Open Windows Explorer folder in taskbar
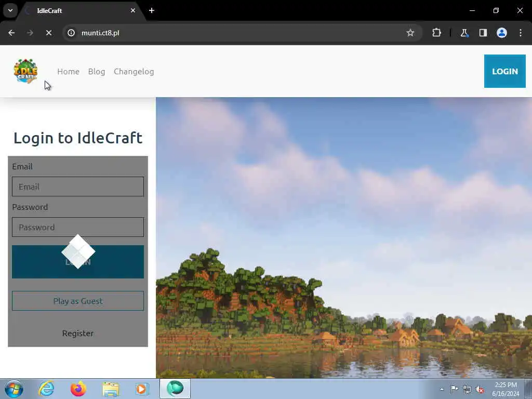Viewport: 532px width, 399px height. click(111, 389)
